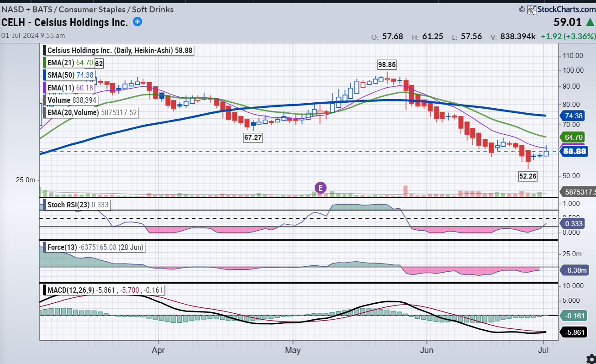Click the 67.27 low price annotation
Screen dimensions: 596x364
point(253,137)
